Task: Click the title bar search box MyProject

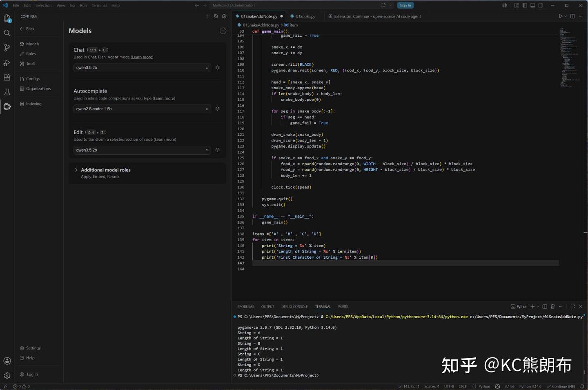Action: point(302,5)
